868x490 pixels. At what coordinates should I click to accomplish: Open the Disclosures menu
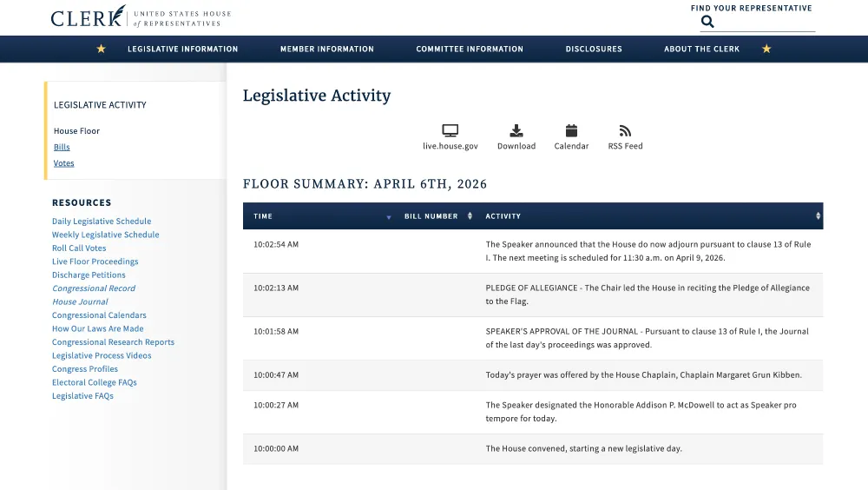(594, 49)
